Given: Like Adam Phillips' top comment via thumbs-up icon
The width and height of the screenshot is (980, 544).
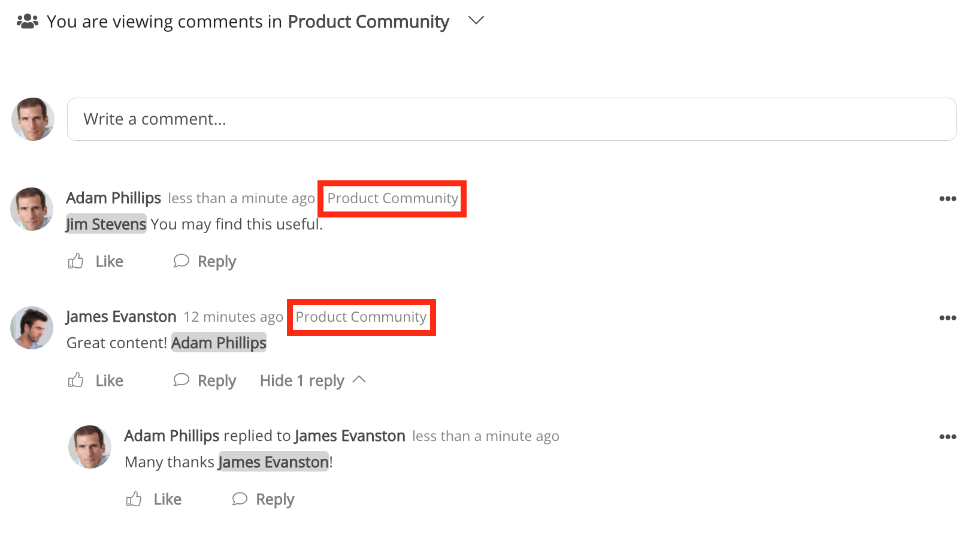Looking at the screenshot, I should coord(76,261).
